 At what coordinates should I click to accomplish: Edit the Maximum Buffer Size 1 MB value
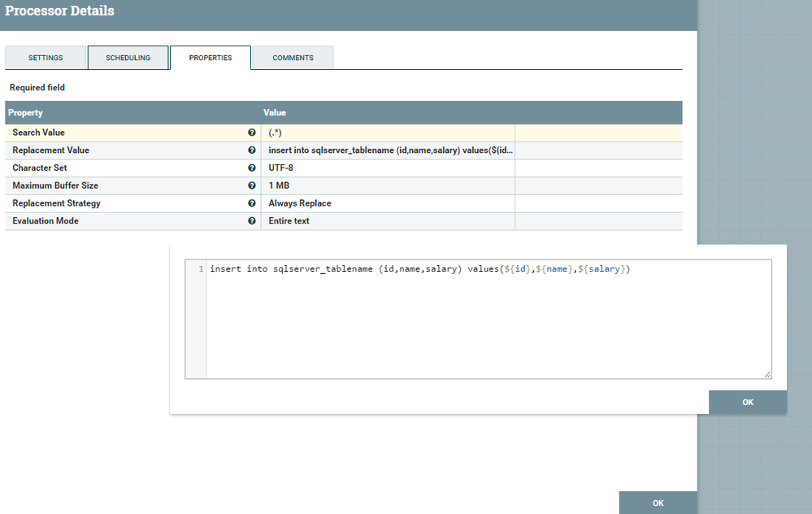[387, 186]
